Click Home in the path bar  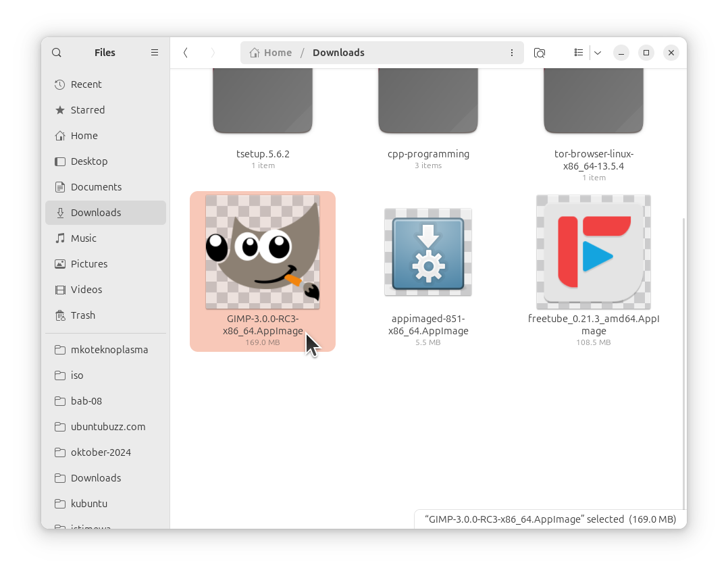(x=271, y=53)
